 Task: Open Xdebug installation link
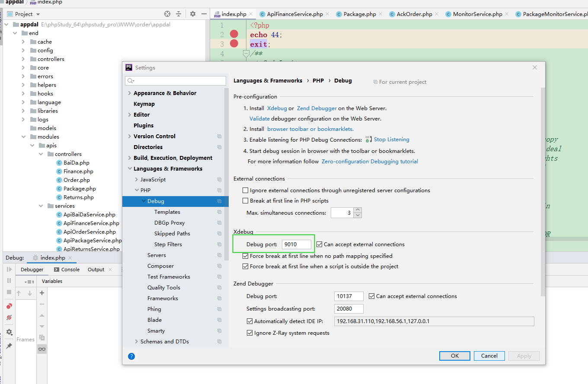pos(277,108)
